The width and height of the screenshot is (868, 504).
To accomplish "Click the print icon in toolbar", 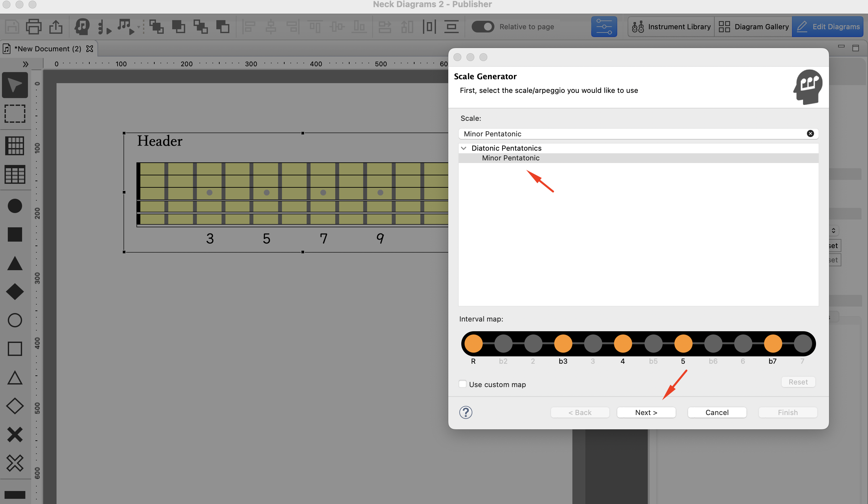I will [x=34, y=27].
